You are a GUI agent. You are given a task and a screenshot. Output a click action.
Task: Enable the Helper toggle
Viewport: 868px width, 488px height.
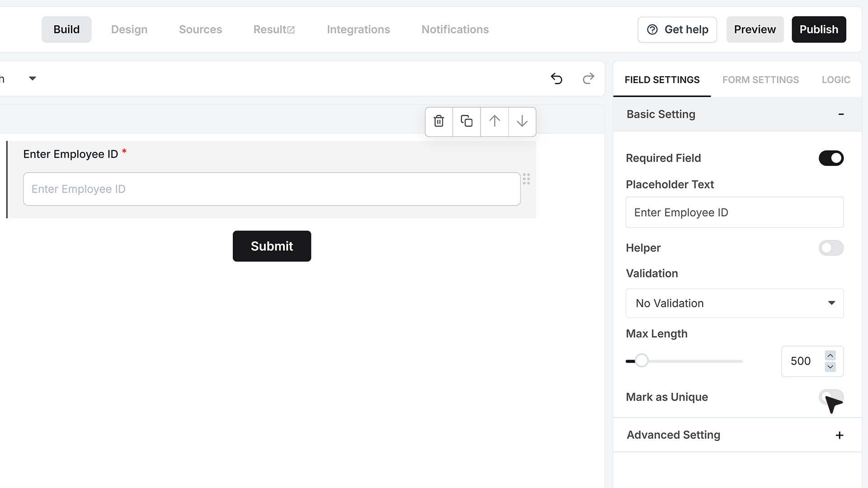coord(831,248)
